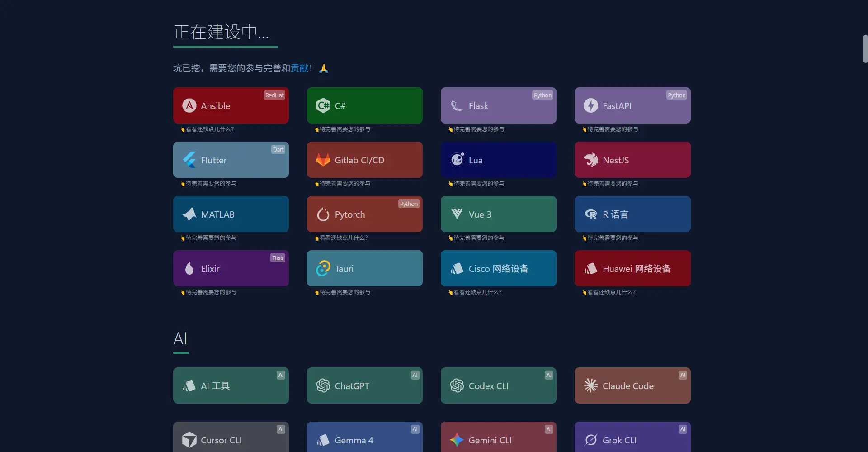Click the Ansible logo icon
This screenshot has height=452, width=868.
pyautogui.click(x=189, y=105)
